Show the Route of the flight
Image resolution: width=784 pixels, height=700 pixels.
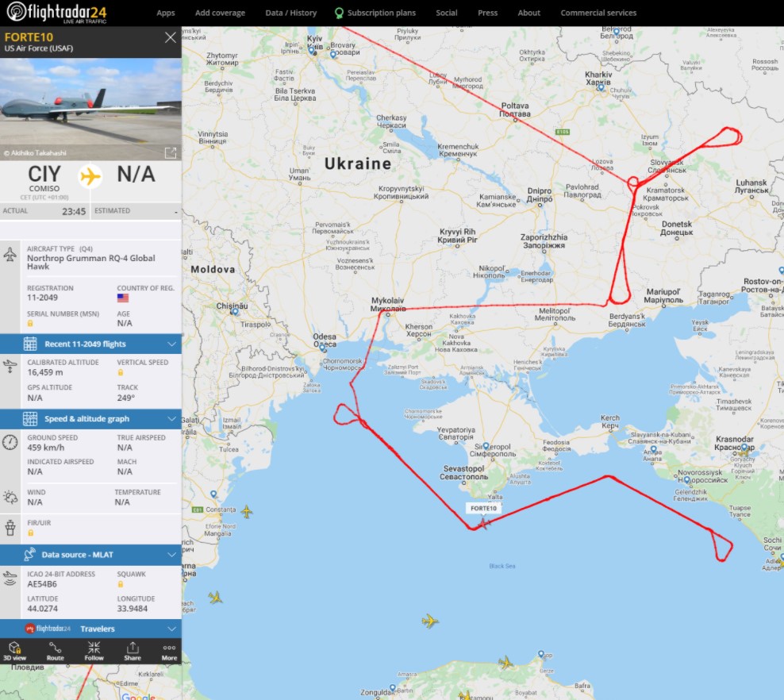click(55, 652)
